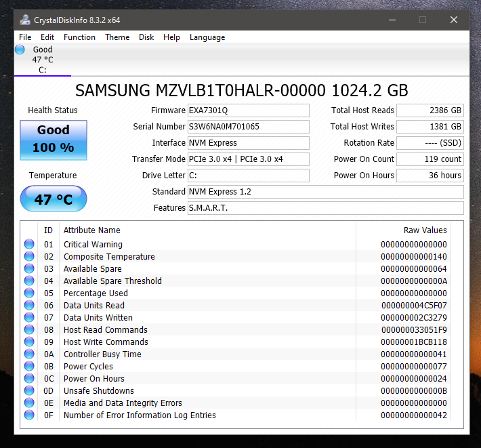
Task: Click the status orb for Unsafe Shutdowns
Action: pos(29,390)
